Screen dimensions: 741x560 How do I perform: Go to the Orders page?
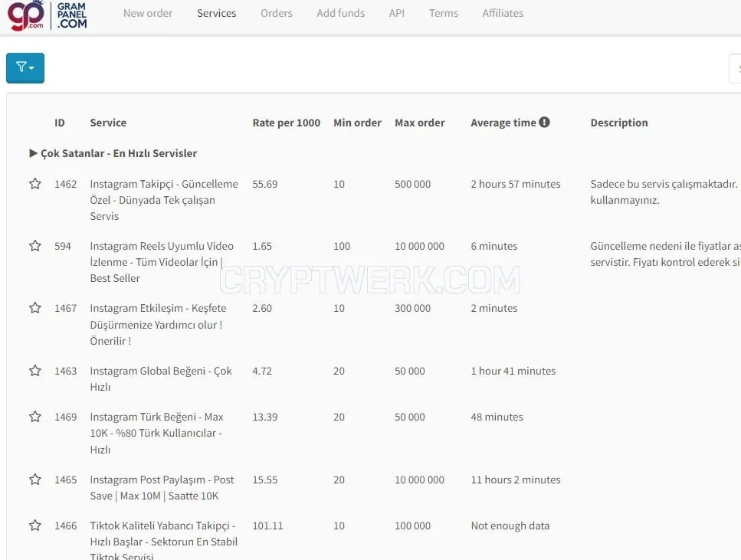[x=277, y=13]
